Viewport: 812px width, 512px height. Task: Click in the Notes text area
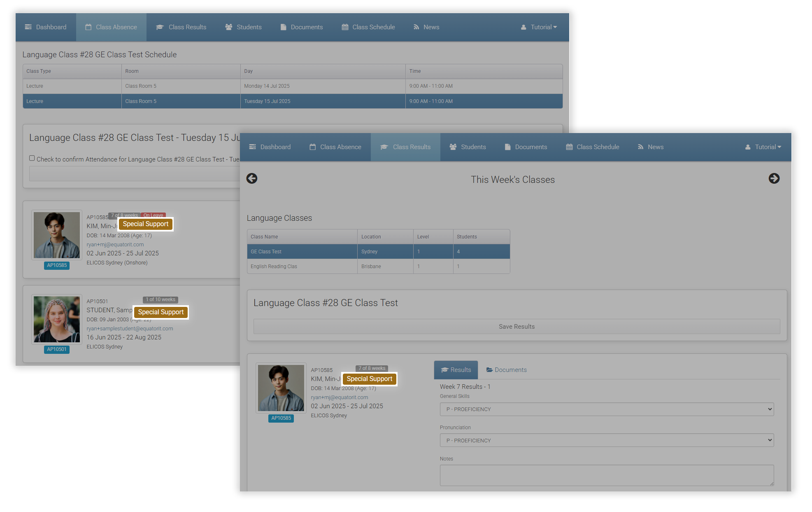click(x=606, y=475)
